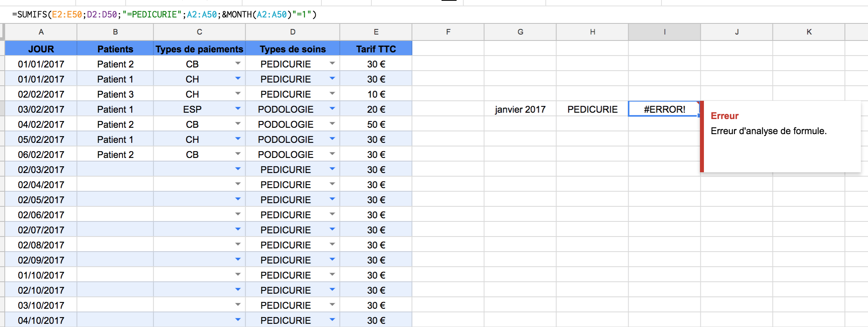Select the Tarif TTC header cell
The height and width of the screenshot is (327, 868).
pyautogui.click(x=376, y=48)
